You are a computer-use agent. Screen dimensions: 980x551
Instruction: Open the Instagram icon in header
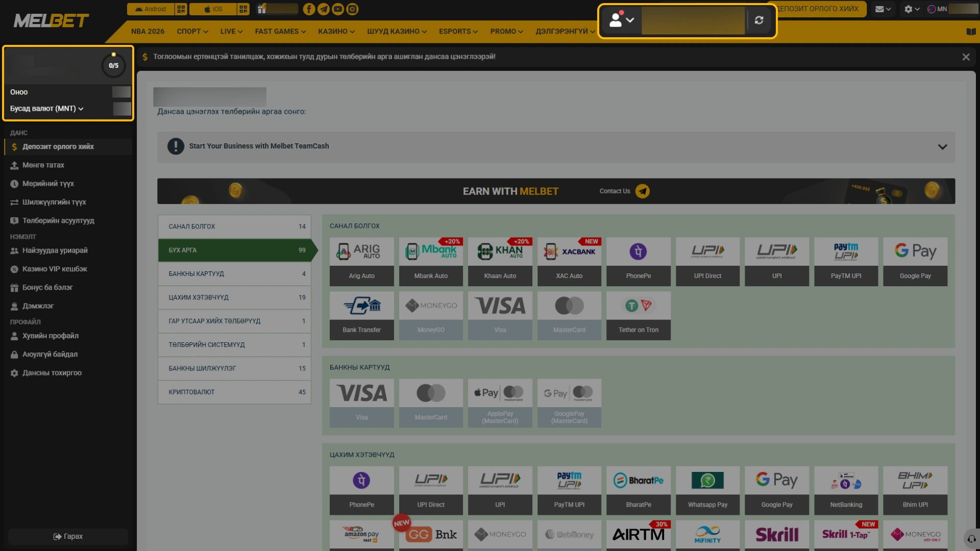353,9
